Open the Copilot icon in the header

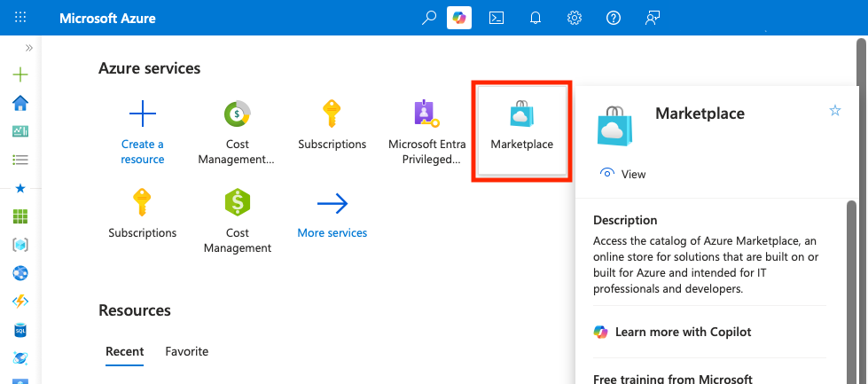coord(459,18)
